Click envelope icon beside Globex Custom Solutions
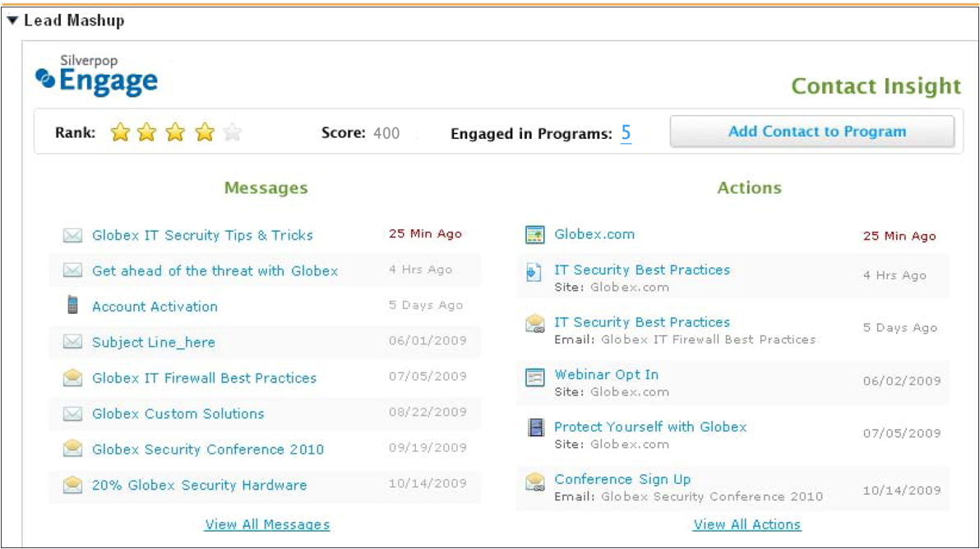980x549 pixels. click(72, 413)
